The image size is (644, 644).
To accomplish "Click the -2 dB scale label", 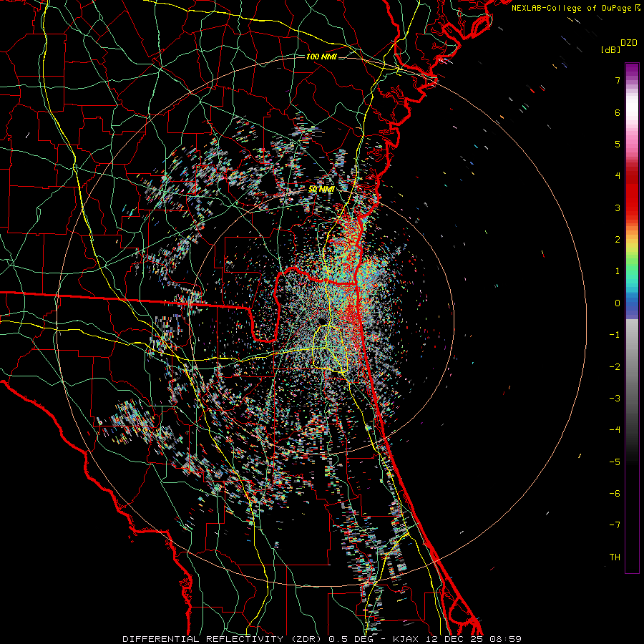I will [615, 367].
